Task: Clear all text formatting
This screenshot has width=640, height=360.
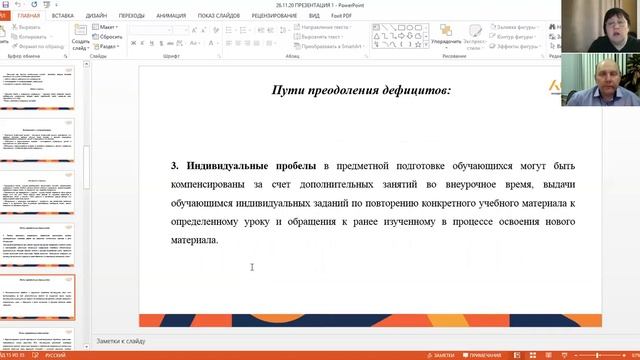Action: point(216,30)
